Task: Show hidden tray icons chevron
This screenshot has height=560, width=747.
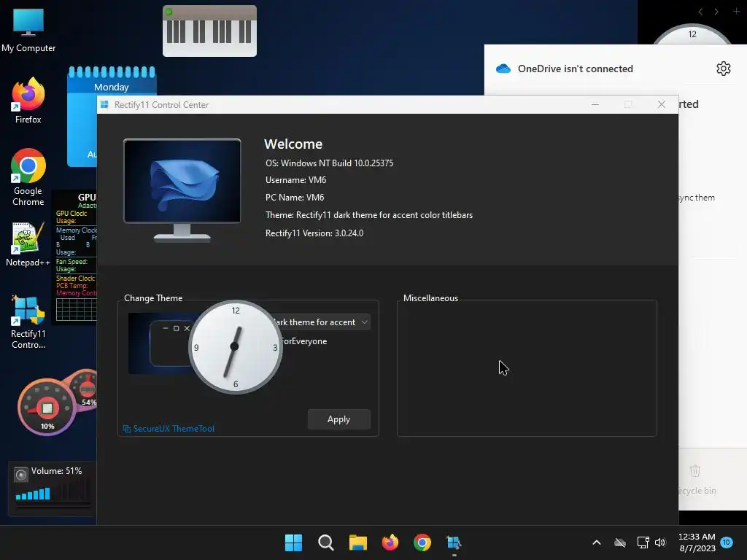Action: coord(597,542)
